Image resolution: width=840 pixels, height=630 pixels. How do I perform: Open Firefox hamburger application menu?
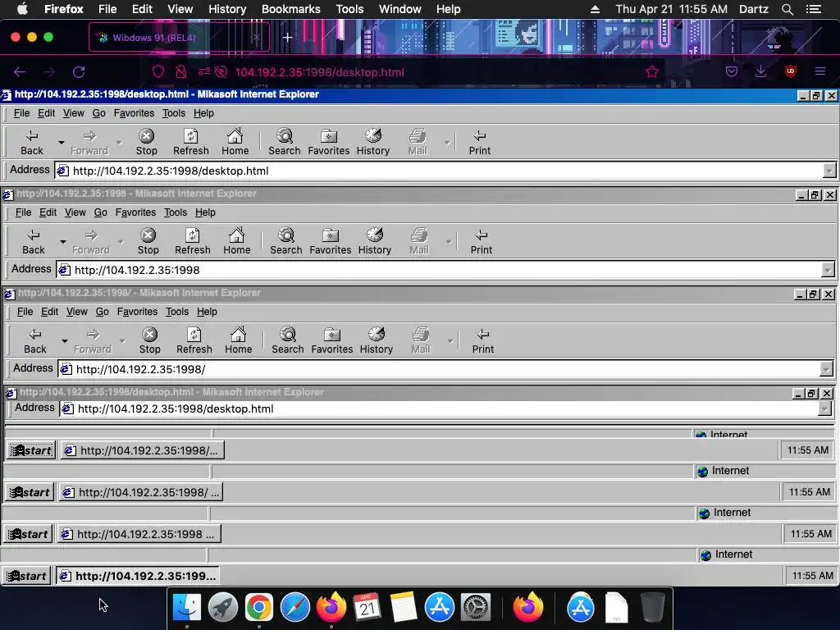(x=819, y=71)
